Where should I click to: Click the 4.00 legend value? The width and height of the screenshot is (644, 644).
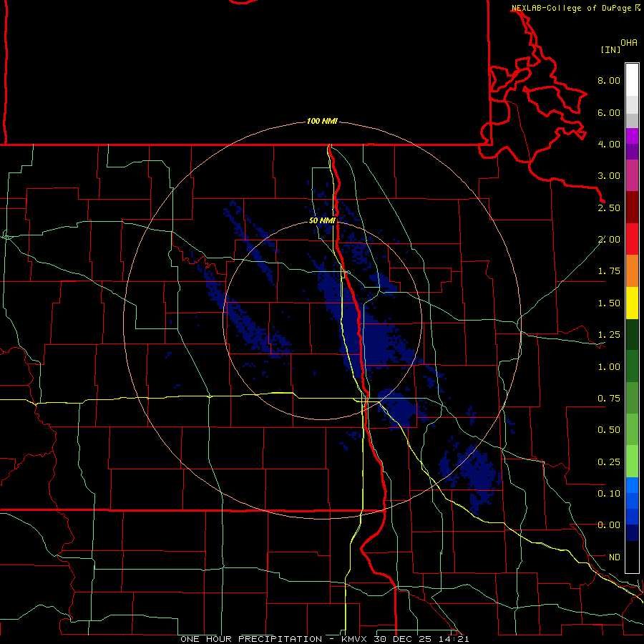[609, 144]
